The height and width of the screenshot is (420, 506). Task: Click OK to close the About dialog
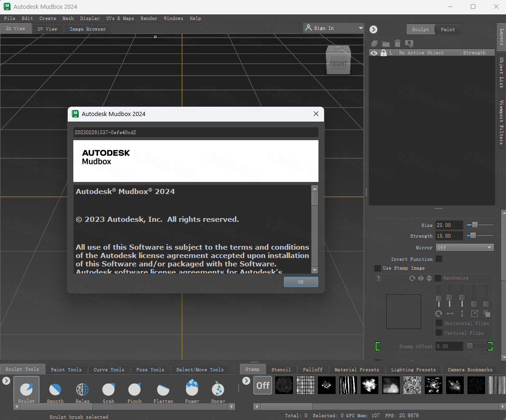point(301,282)
